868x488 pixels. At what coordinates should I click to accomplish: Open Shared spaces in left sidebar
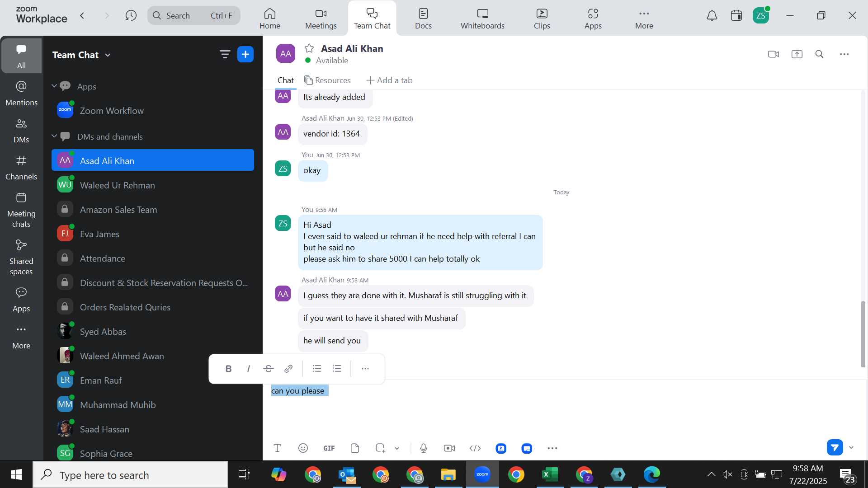21,258
